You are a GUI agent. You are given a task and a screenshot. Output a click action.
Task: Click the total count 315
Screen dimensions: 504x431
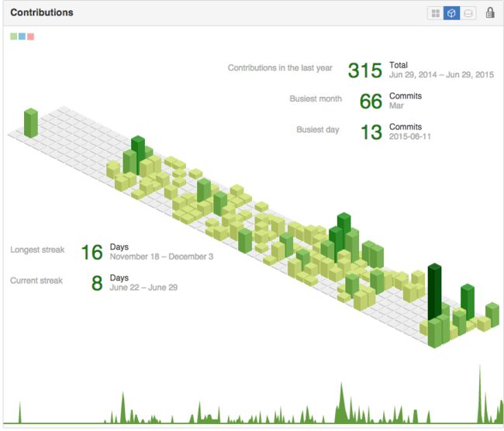365,71
